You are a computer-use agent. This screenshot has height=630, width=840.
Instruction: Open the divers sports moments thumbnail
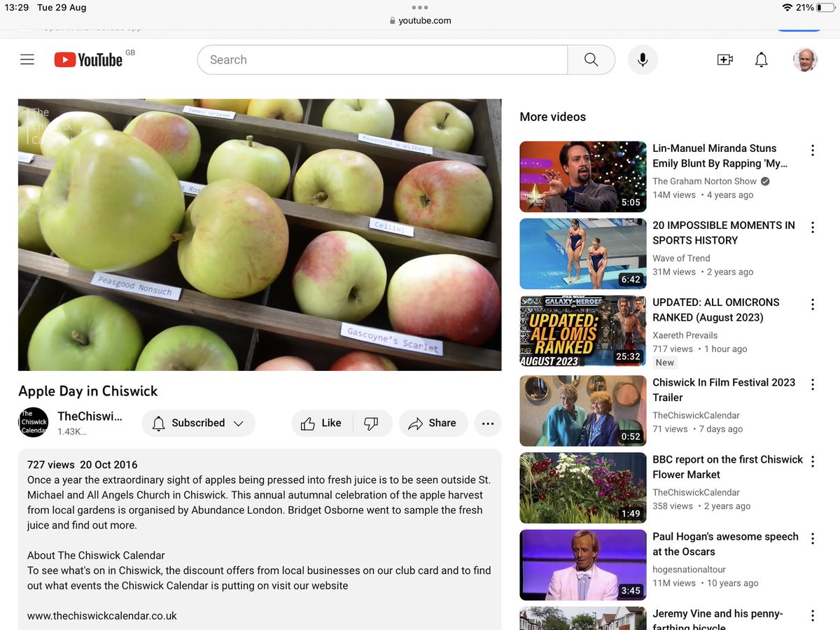[x=583, y=253]
